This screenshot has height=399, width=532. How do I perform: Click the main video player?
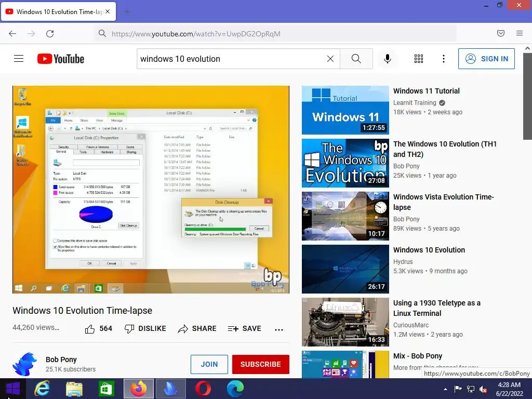[151, 189]
